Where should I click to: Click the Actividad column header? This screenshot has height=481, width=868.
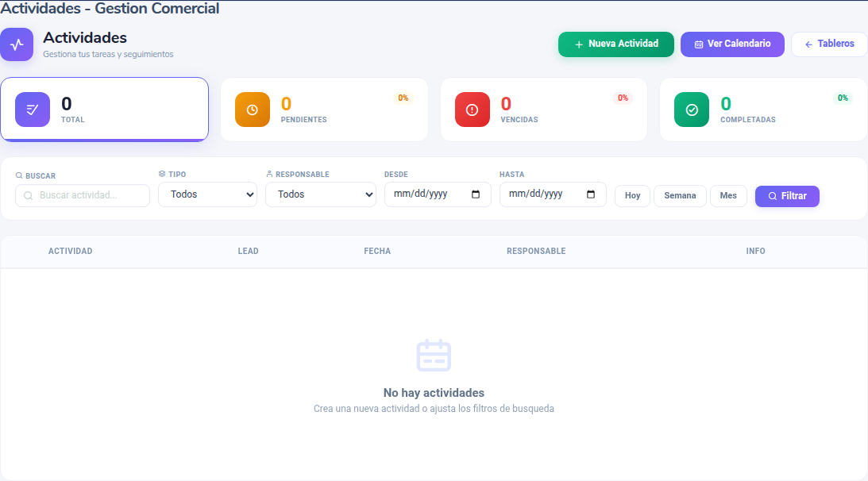pos(71,252)
